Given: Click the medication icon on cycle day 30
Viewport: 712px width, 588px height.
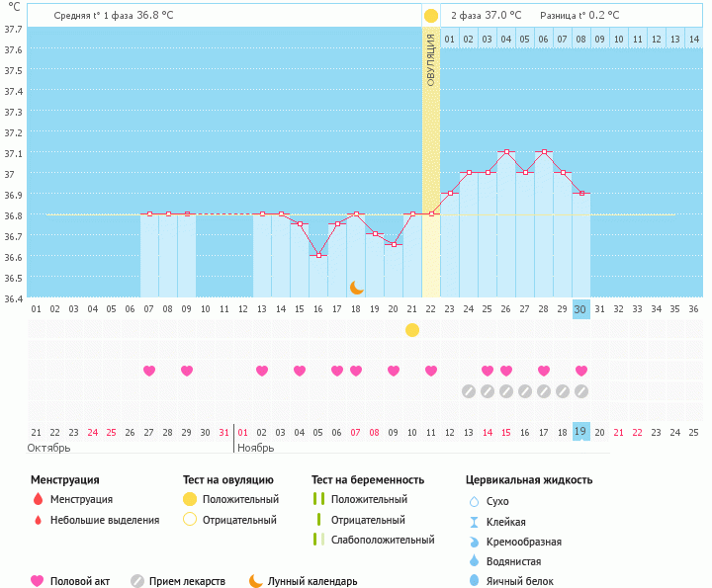Looking at the screenshot, I should point(581,391).
